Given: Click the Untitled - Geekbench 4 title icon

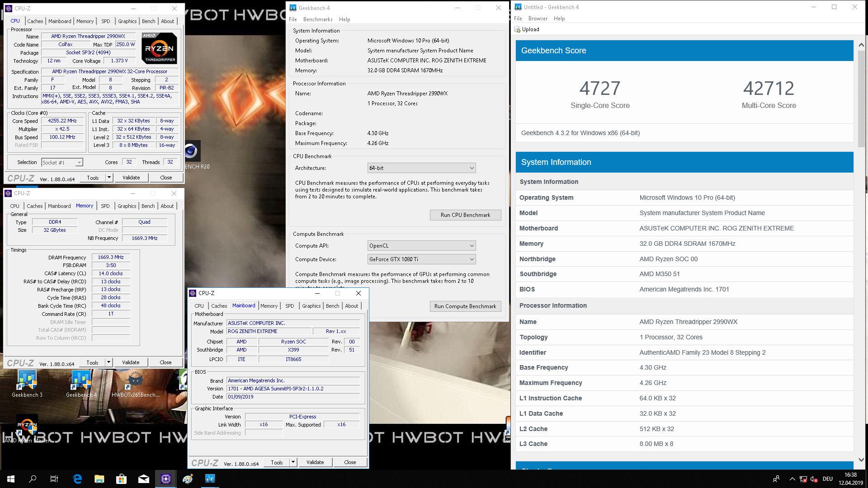Looking at the screenshot, I should [518, 7].
